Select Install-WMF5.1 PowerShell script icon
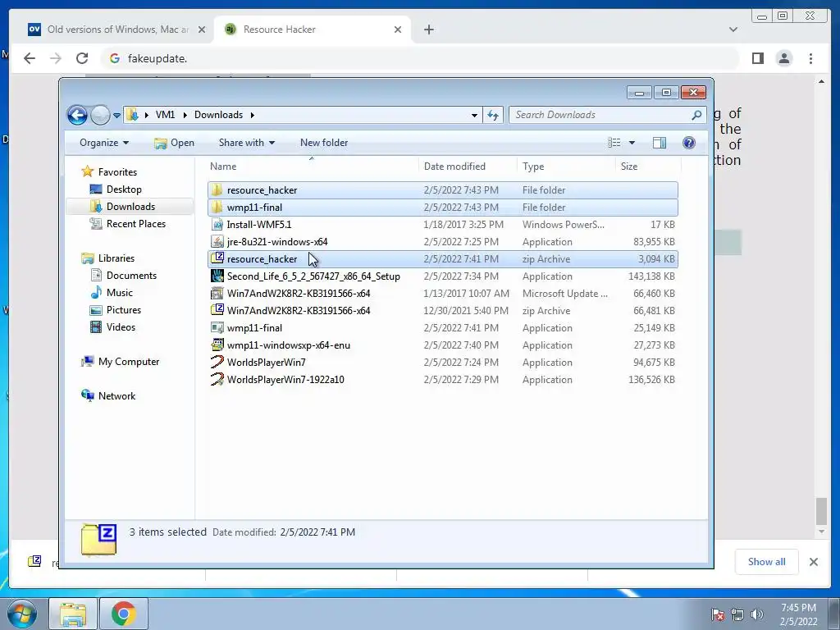This screenshot has height=630, width=840. click(217, 225)
